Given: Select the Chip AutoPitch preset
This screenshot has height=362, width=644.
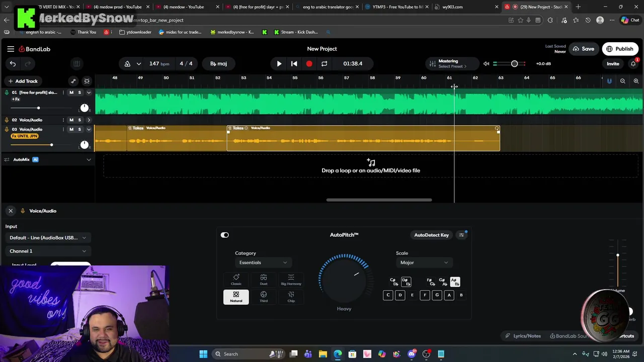Looking at the screenshot, I should (291, 297).
